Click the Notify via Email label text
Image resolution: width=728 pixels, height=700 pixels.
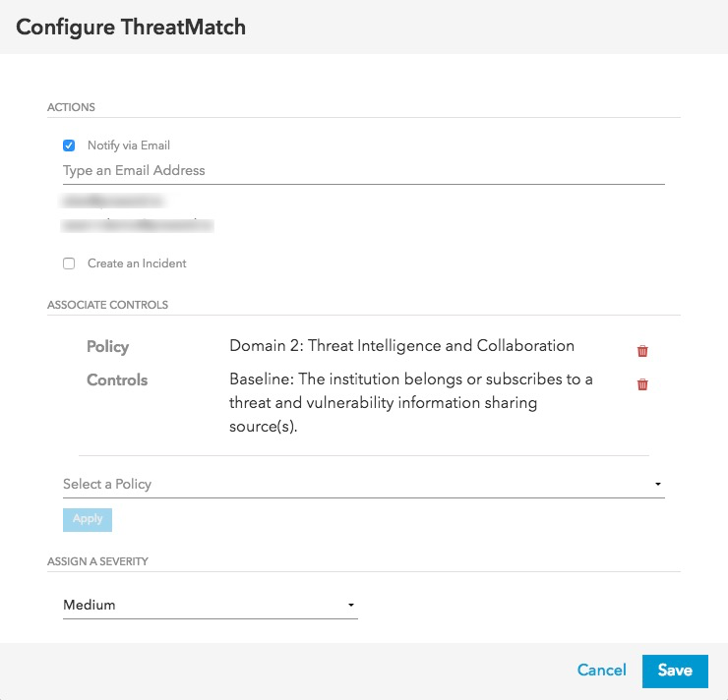tap(129, 146)
